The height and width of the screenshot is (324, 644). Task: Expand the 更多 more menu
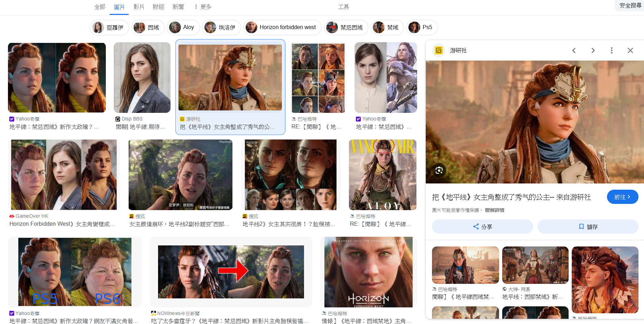pos(203,7)
